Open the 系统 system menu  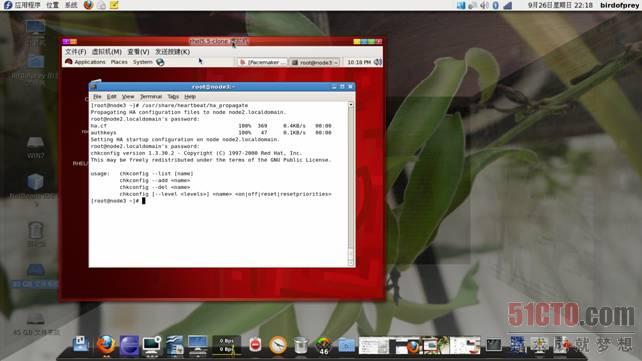71,5
